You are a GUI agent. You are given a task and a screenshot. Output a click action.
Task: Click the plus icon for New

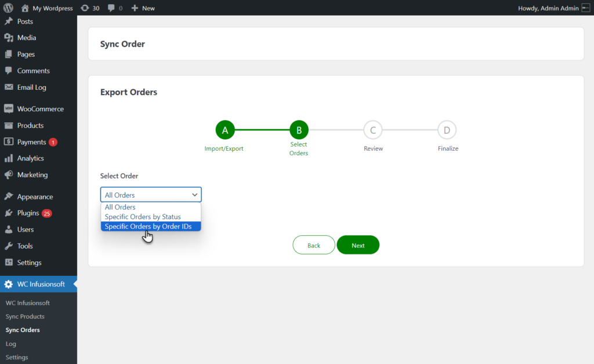[135, 8]
